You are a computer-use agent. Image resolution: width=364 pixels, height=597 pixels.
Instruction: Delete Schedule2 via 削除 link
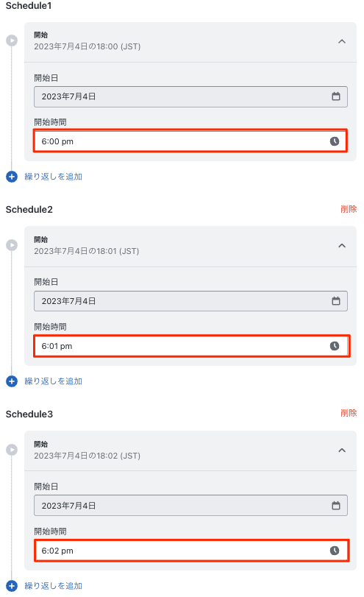point(349,208)
